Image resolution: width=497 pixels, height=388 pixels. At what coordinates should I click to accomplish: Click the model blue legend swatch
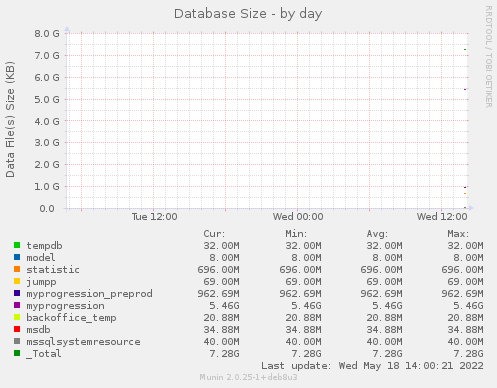[17, 257]
